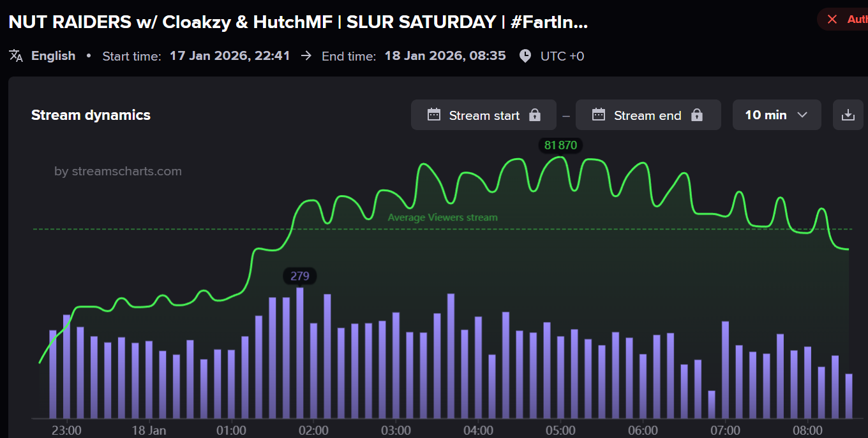The width and height of the screenshot is (868, 438).
Task: Click the '01:00' axis label
Action: (x=231, y=430)
